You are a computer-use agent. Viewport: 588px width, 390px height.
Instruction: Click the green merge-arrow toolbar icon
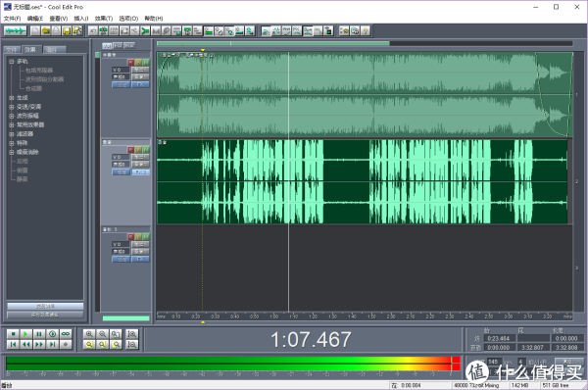click(145, 30)
